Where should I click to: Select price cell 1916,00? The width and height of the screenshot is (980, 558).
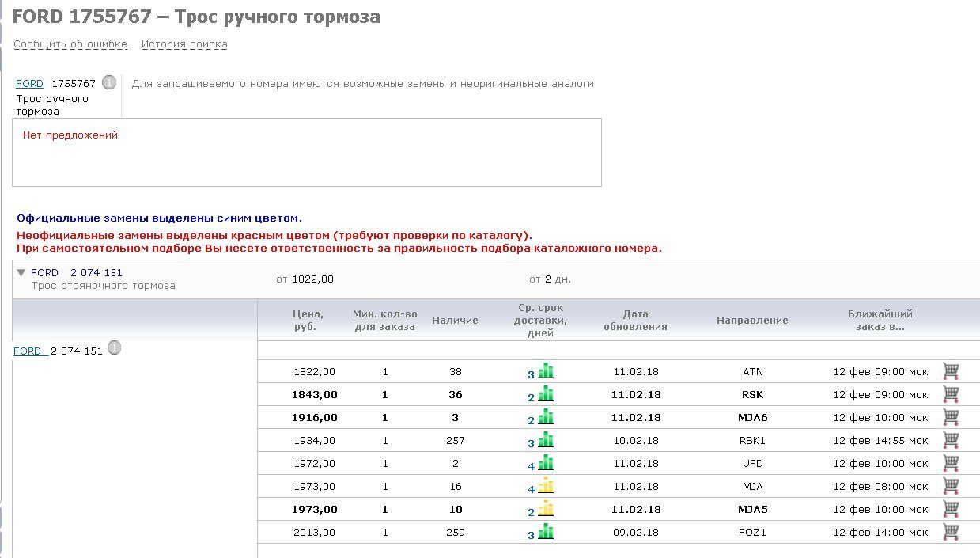click(314, 417)
